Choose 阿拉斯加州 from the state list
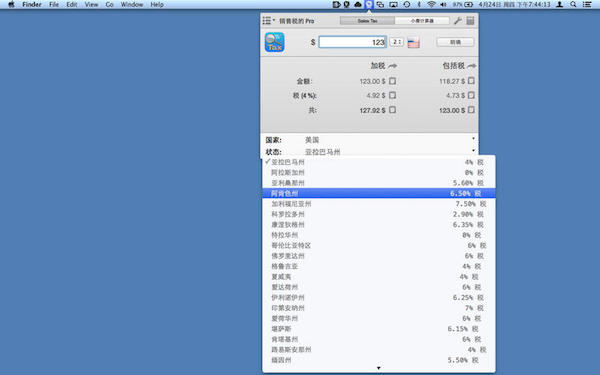600x375 pixels. (379, 173)
